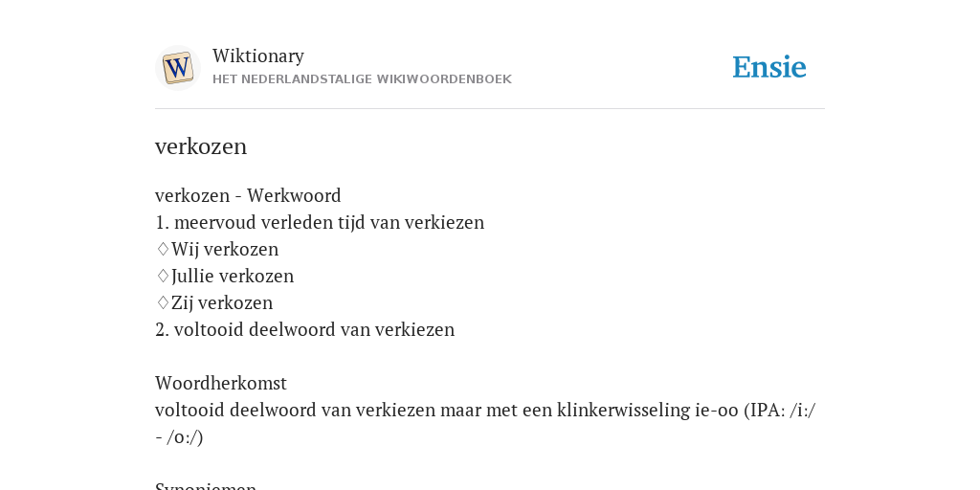Click the verkozen heading
The width and height of the screenshot is (980, 490).
pos(201,146)
